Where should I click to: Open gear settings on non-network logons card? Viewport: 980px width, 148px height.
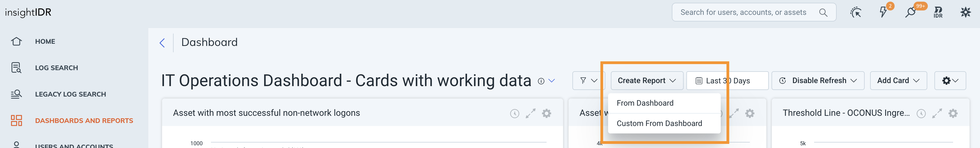546,113
